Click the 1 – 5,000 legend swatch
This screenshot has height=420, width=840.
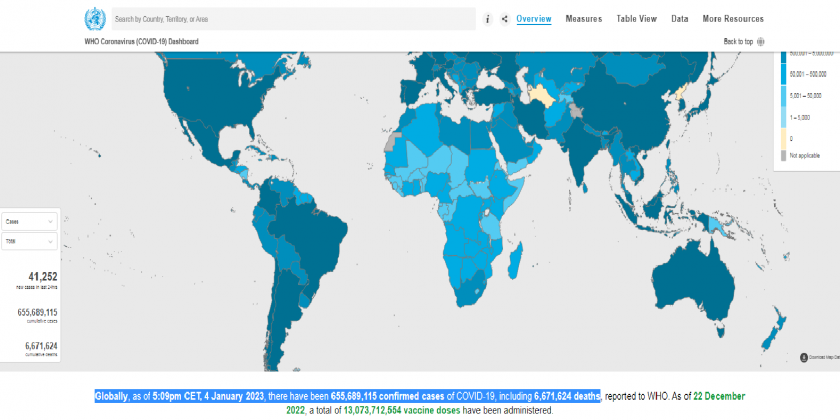coord(783,117)
